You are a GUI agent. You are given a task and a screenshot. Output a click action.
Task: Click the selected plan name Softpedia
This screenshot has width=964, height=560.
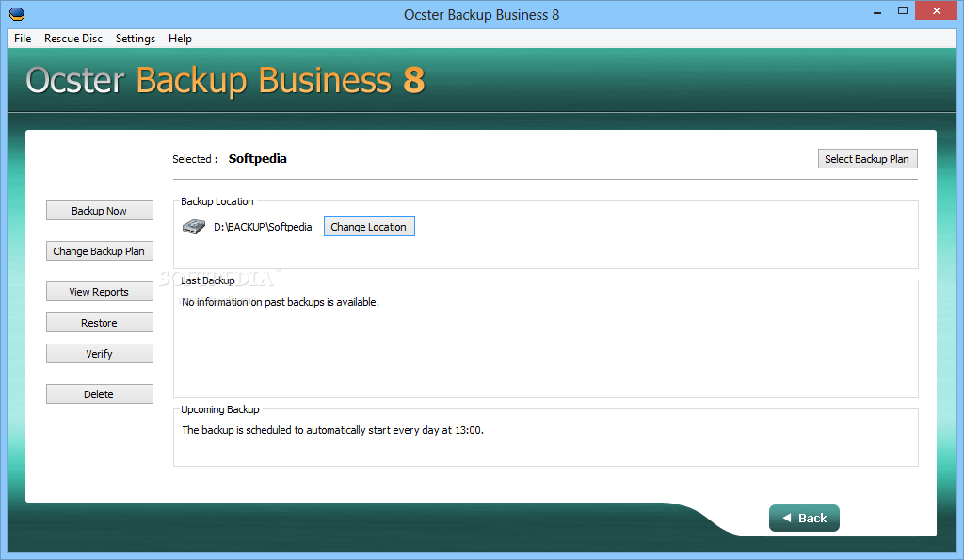(258, 159)
